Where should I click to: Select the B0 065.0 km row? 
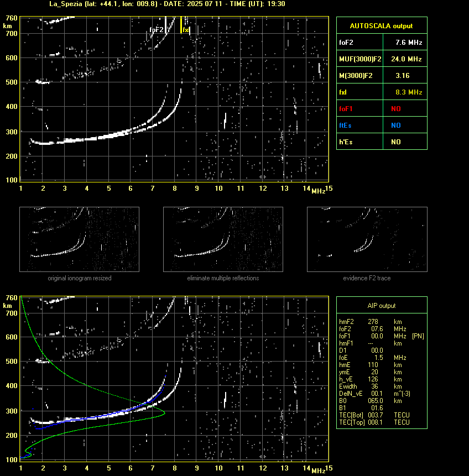click(x=371, y=401)
